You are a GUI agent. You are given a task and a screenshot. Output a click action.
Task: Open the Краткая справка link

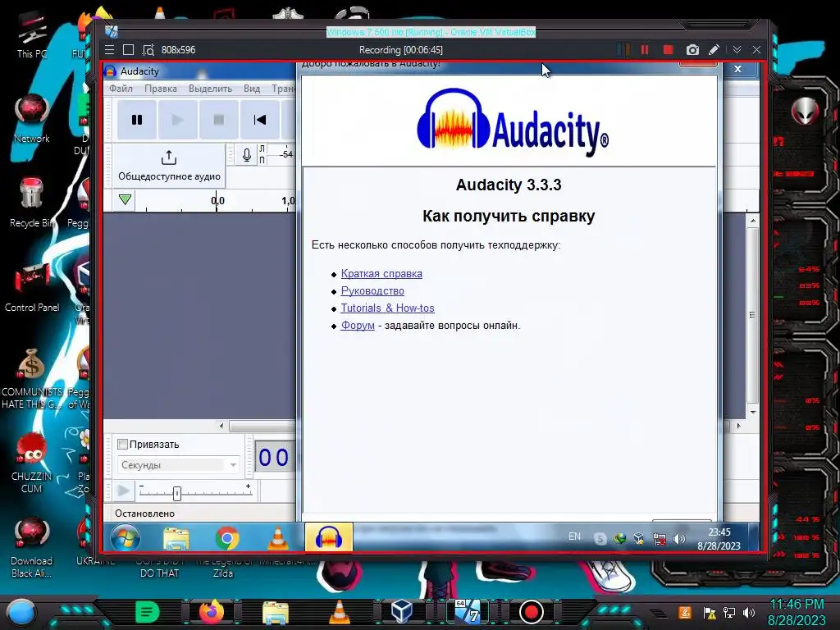click(x=381, y=274)
